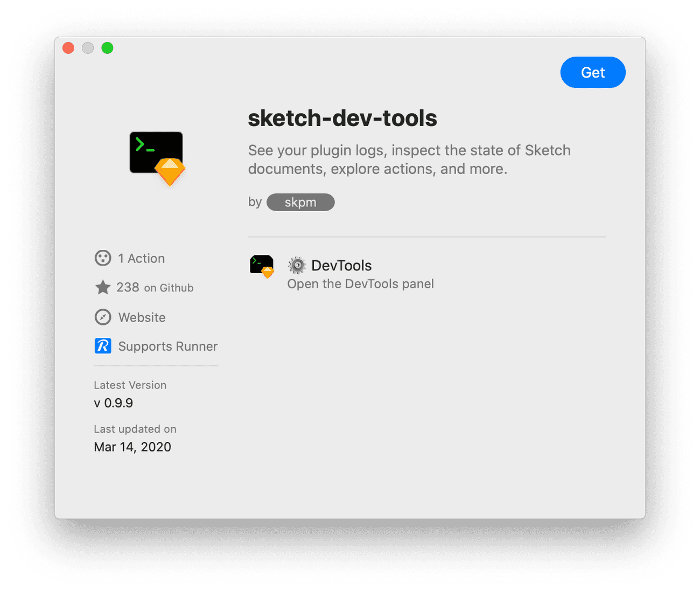This screenshot has height=591, width=700.
Task: Click the gear icon beside DevTools
Action: [297, 266]
